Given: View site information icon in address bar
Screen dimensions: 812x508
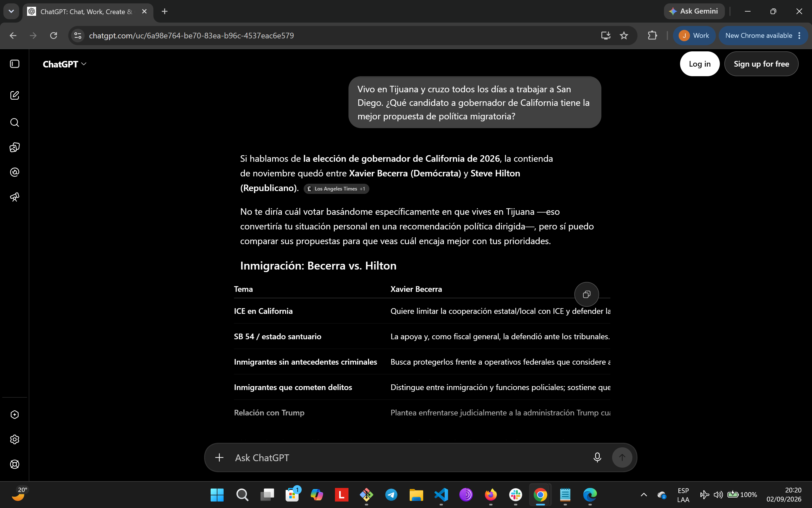Looking at the screenshot, I should 78,36.
